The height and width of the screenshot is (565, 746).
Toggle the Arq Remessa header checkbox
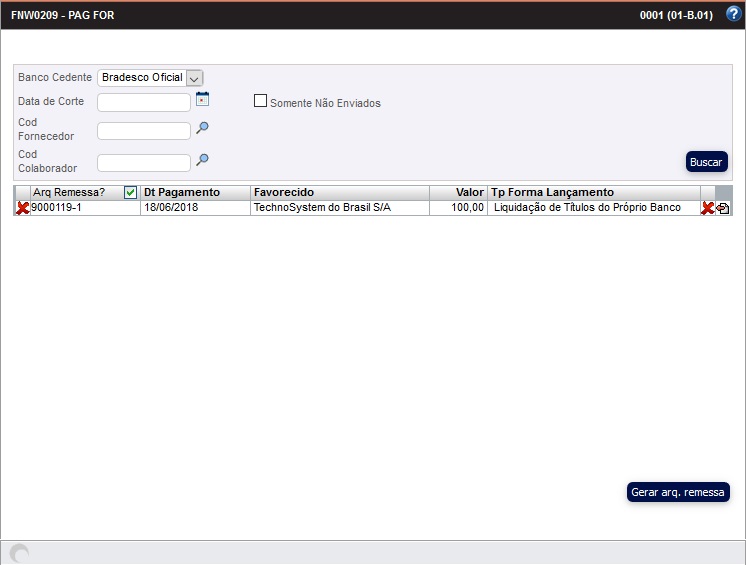130,192
